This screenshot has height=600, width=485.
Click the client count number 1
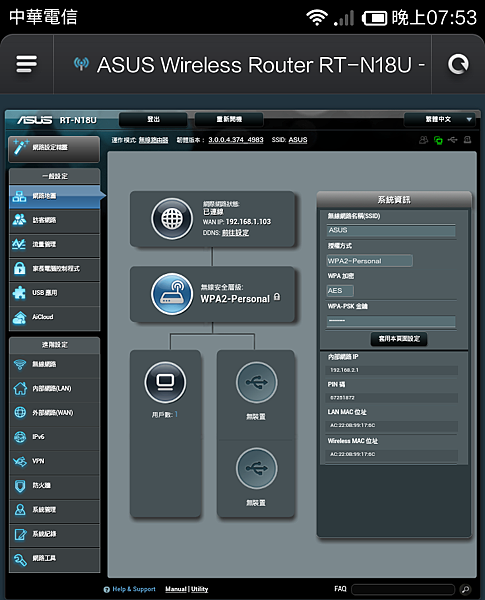click(176, 414)
